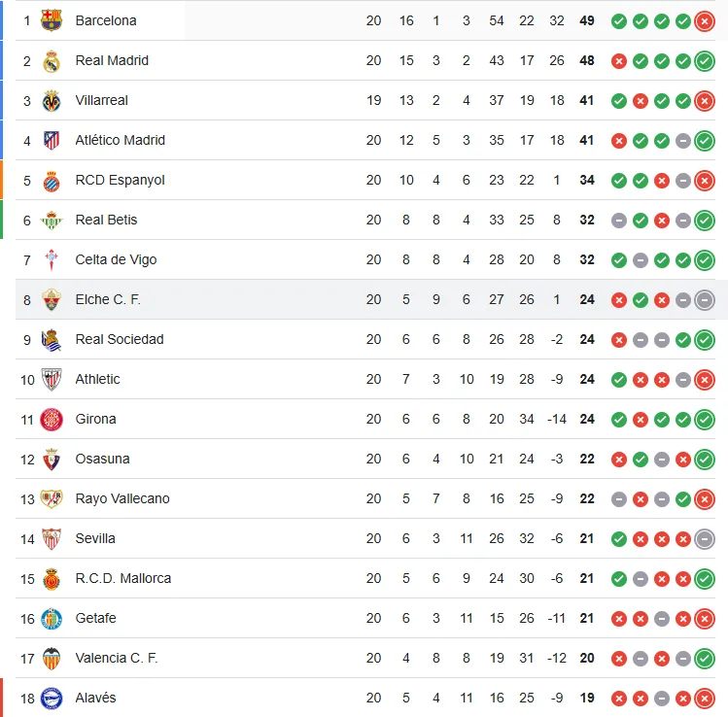Screen dimensions: 728x717
Task: Open the Villarreal yellow badge
Action: tap(52, 100)
